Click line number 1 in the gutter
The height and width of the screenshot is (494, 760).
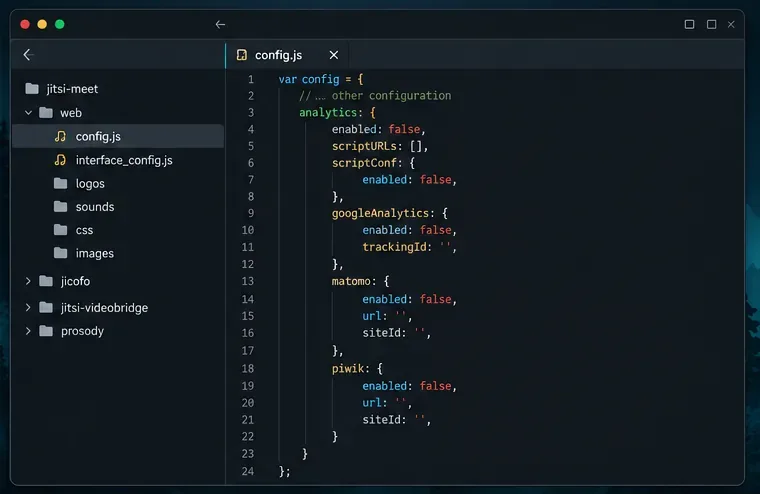[x=251, y=79]
